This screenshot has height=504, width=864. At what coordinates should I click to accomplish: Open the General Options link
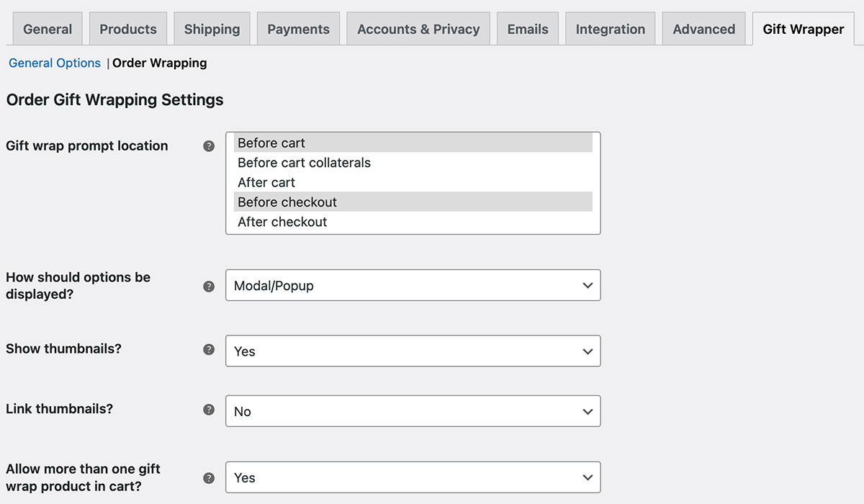tap(55, 63)
